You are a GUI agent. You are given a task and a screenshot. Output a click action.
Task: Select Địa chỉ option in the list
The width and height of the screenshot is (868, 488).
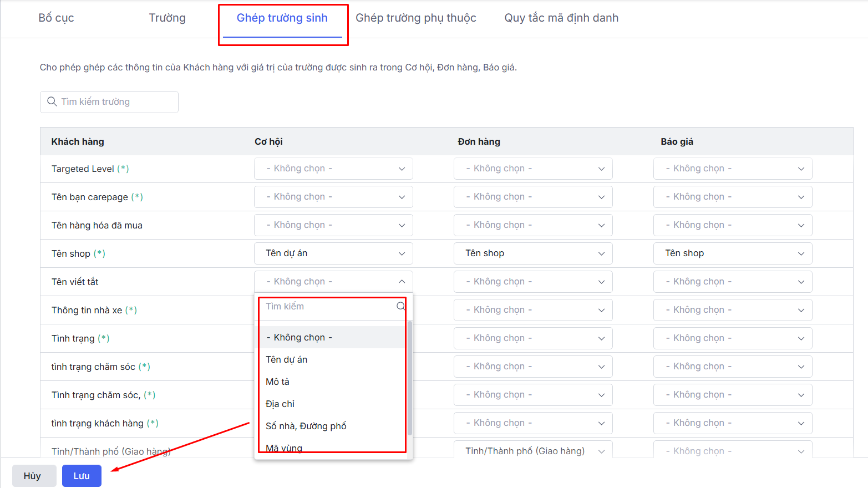pos(280,404)
